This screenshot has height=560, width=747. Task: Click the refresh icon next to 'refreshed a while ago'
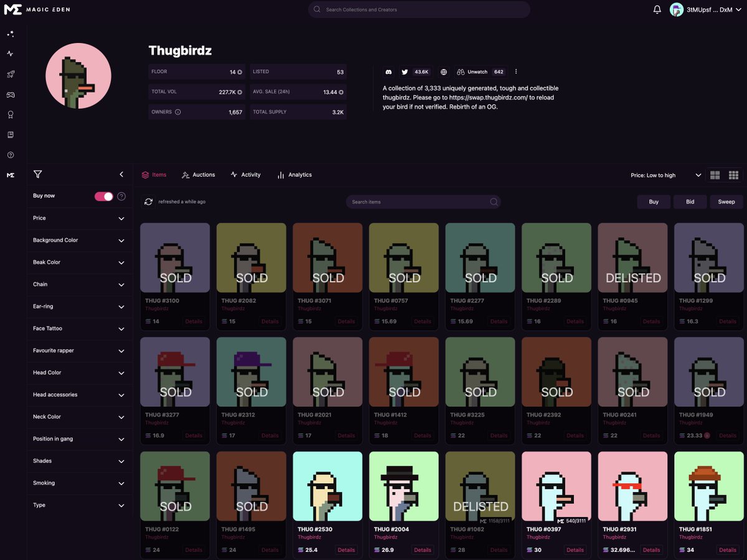point(148,202)
